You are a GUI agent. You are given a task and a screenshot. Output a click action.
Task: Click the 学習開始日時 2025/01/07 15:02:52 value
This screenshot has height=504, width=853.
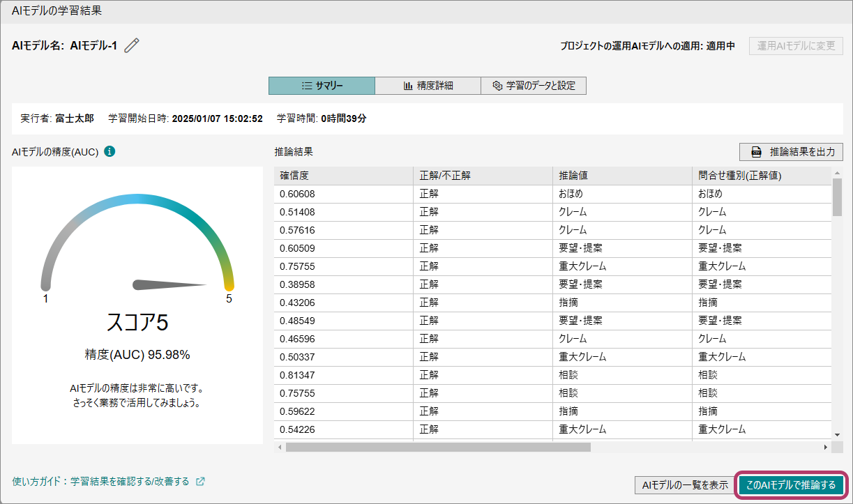coord(217,119)
